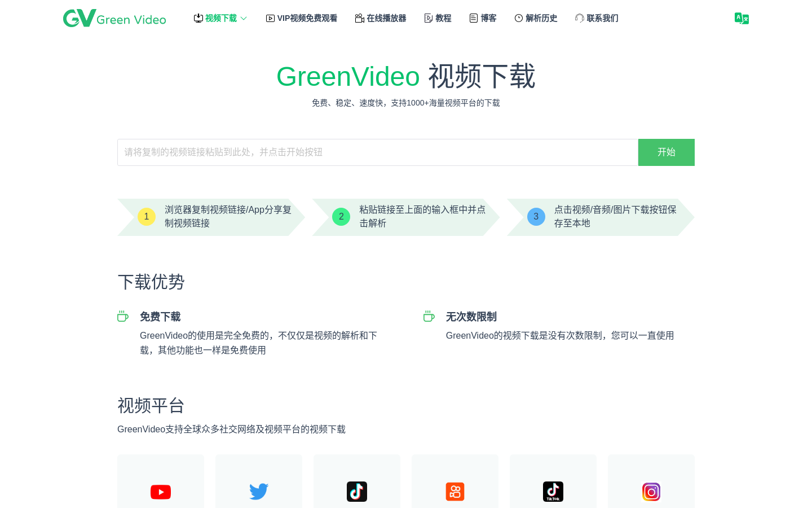This screenshot has height=508, width=812.
Task: Click the play icon beside VIP视频免费观看
Action: pos(270,18)
